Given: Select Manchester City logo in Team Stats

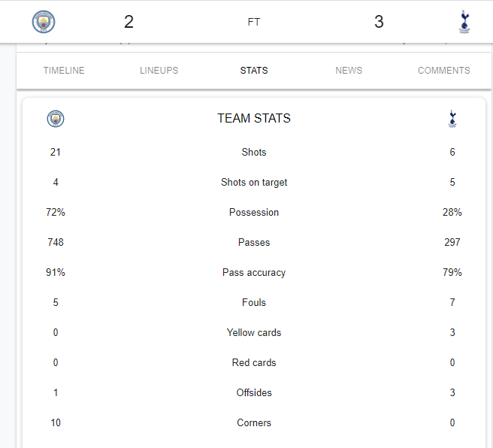Looking at the screenshot, I should tap(56, 119).
